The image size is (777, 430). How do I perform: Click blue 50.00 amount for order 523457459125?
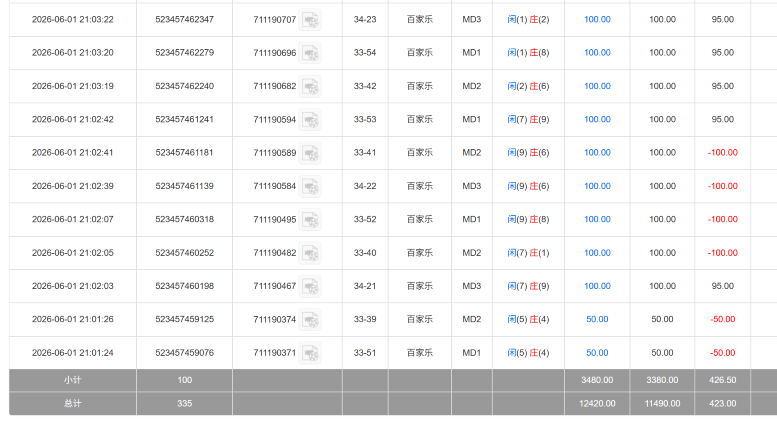tap(597, 319)
